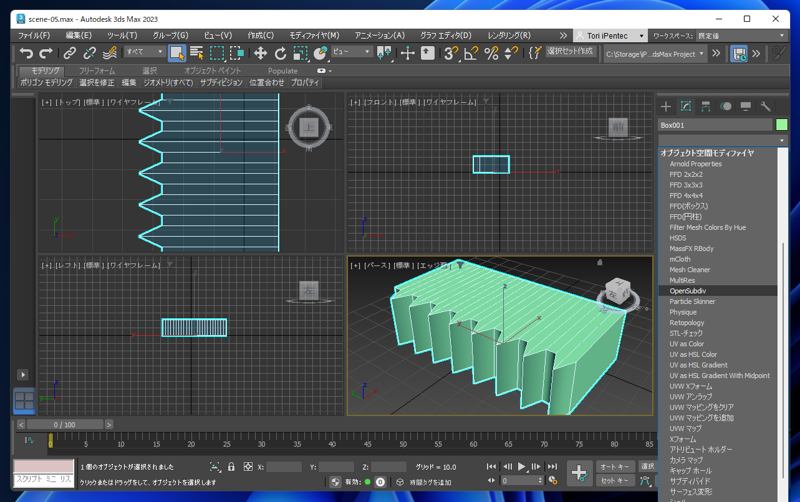
Task: Click the Select and Place tool
Action: click(320, 53)
